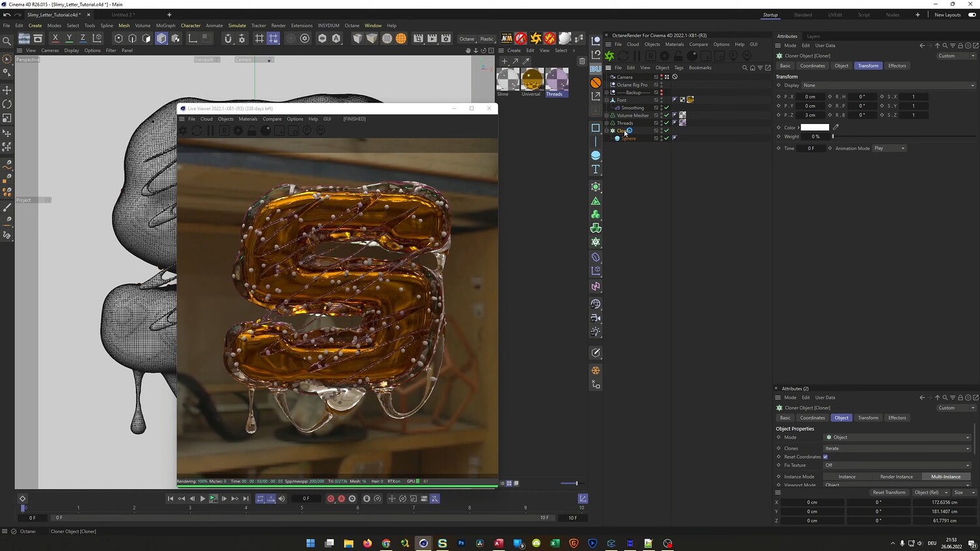Select the Multi-Instance mode button

point(946,477)
